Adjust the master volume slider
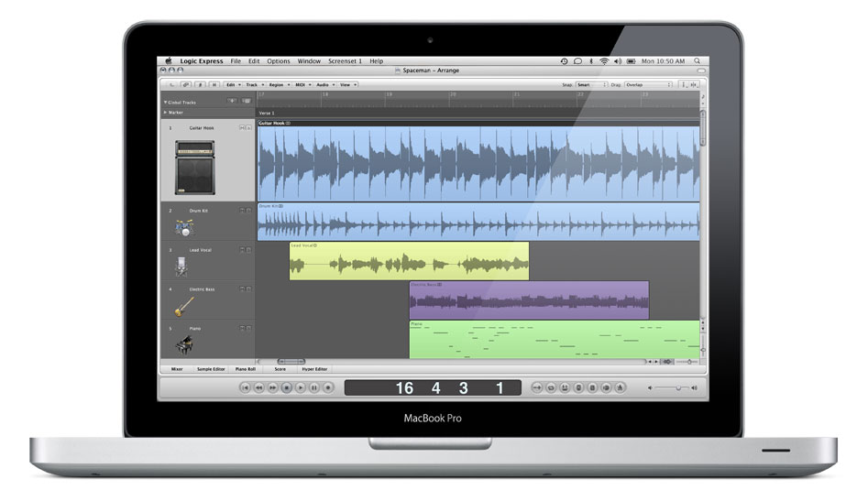Image resolution: width=868 pixels, height=501 pixels. (x=680, y=388)
